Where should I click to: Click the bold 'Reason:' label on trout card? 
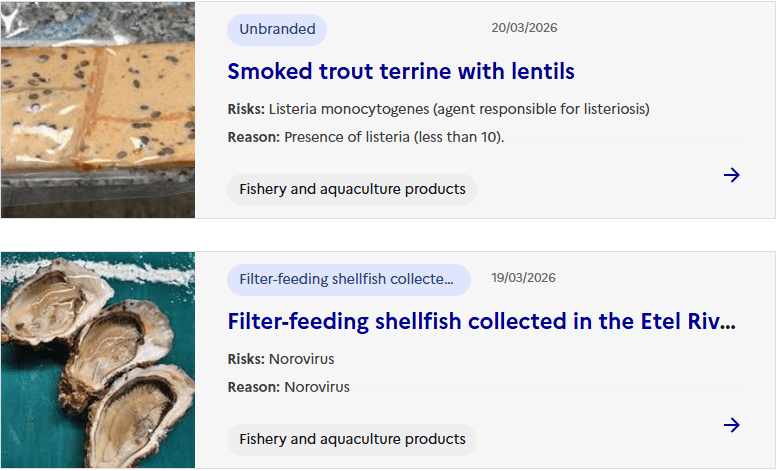(x=253, y=137)
